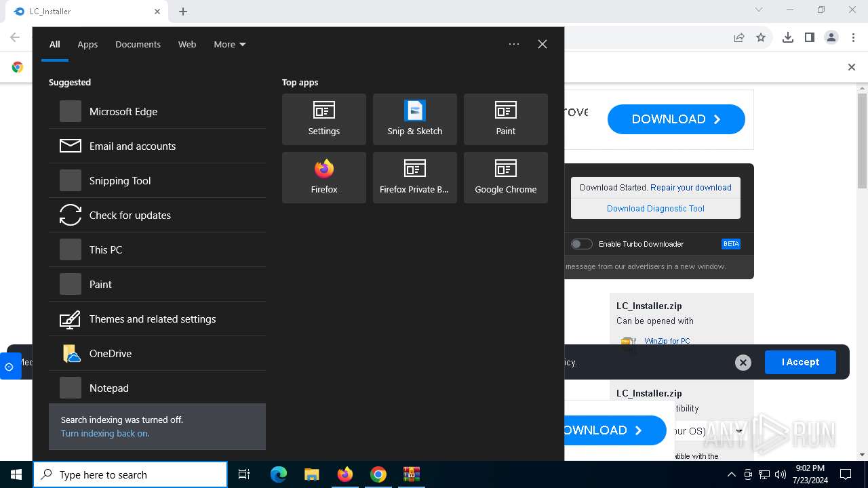The width and height of the screenshot is (868, 488).
Task: Open Paint from the Suggested list
Action: [x=157, y=285]
